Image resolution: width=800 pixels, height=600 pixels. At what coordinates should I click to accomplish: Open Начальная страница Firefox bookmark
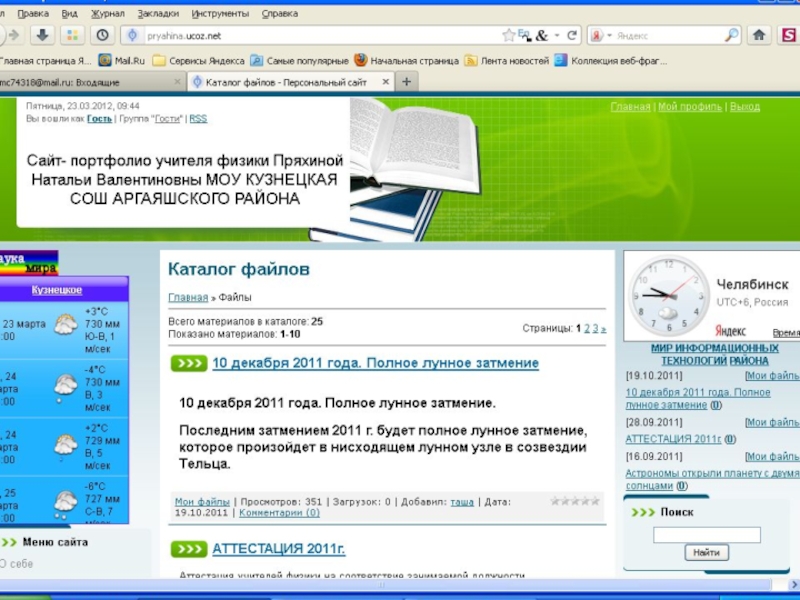click(x=407, y=61)
